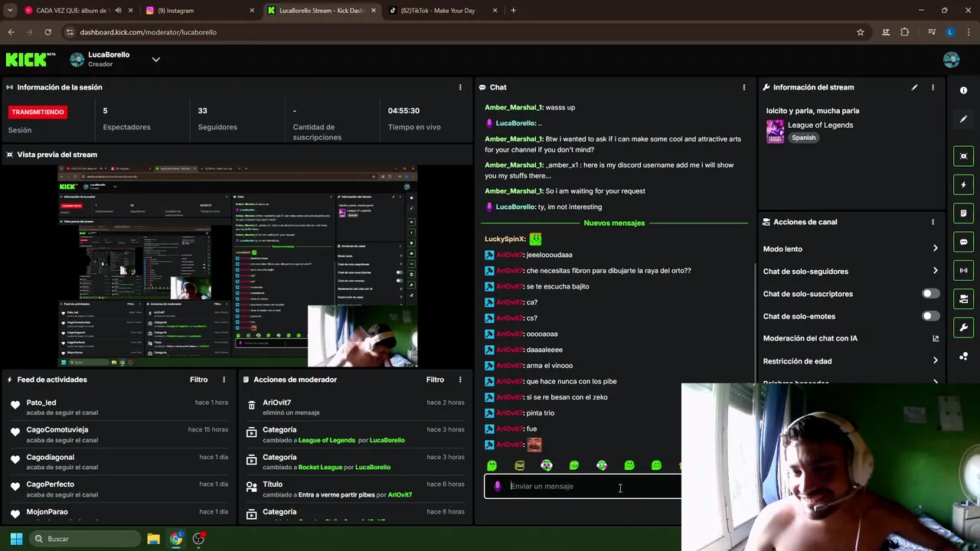Open browser extensions puzzle icon
This screenshot has width=980, height=551.
905,32
